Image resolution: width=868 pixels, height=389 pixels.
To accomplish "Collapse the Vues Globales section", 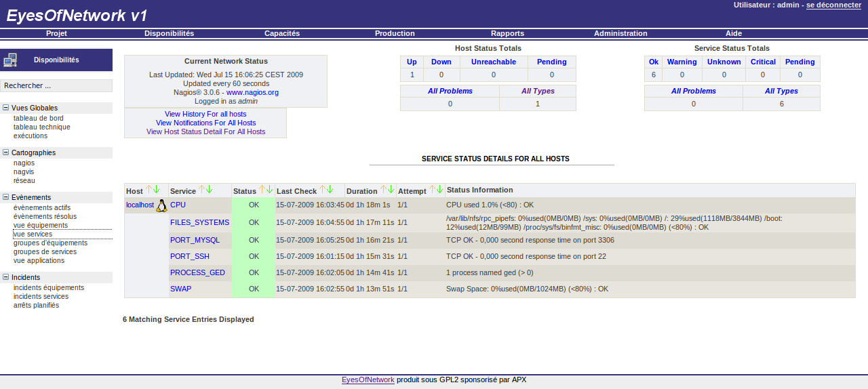I will (x=6, y=108).
